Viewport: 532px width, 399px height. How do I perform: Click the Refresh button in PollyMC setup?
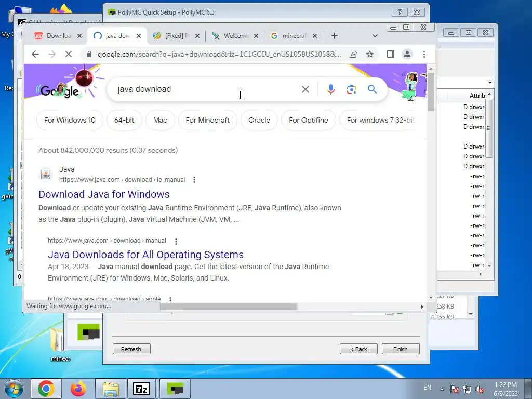(131, 349)
